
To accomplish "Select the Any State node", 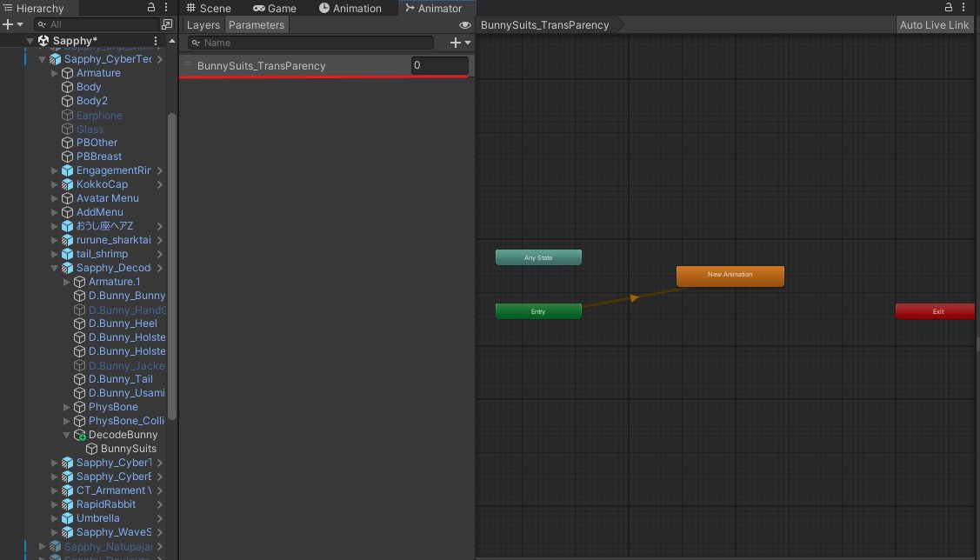I will click(x=538, y=257).
